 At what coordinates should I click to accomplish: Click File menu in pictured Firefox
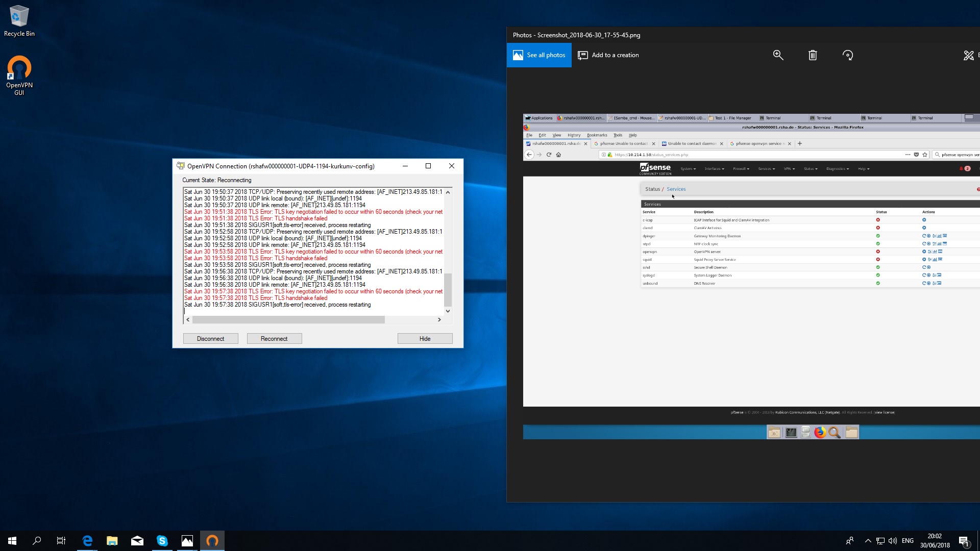[529, 135]
